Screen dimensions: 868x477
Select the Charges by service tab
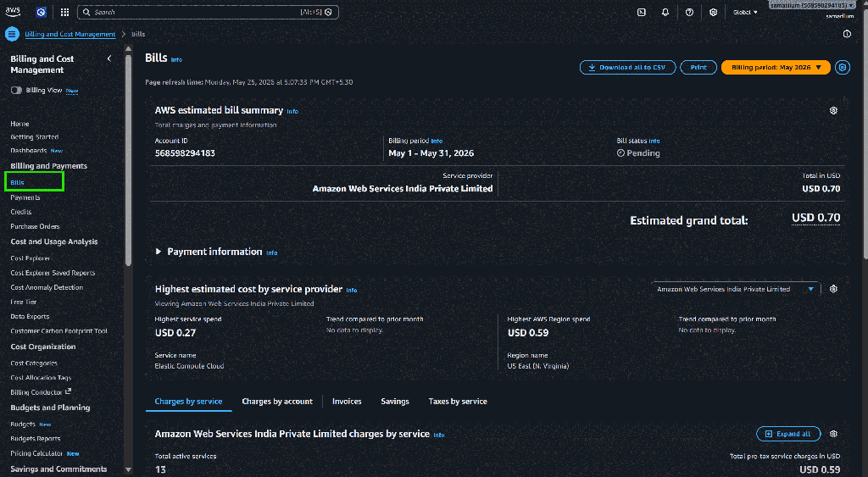pyautogui.click(x=188, y=402)
